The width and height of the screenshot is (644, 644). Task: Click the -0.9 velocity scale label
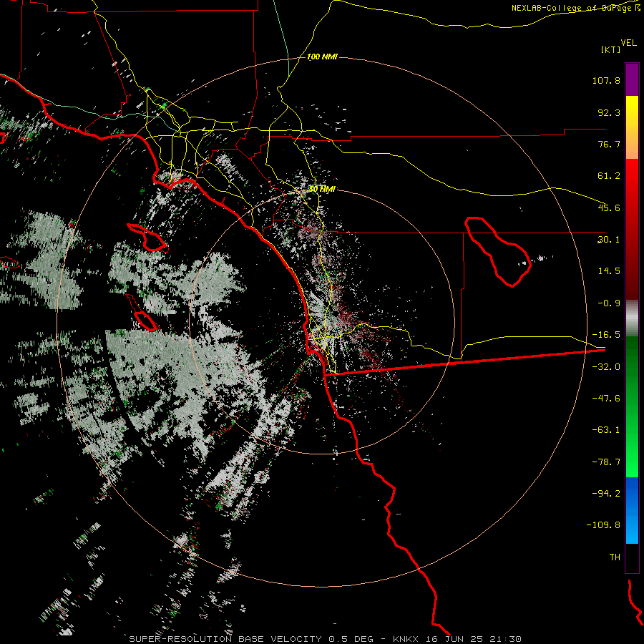pyautogui.click(x=609, y=303)
